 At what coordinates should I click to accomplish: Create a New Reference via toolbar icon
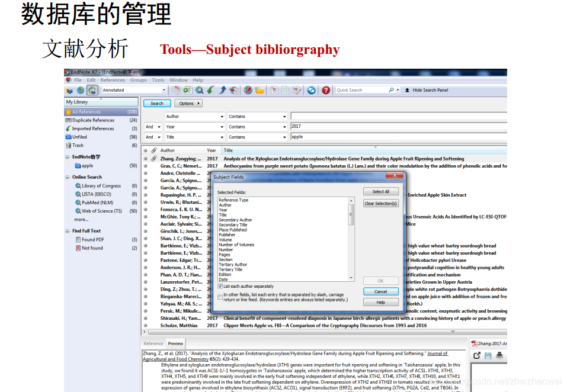tap(187, 91)
